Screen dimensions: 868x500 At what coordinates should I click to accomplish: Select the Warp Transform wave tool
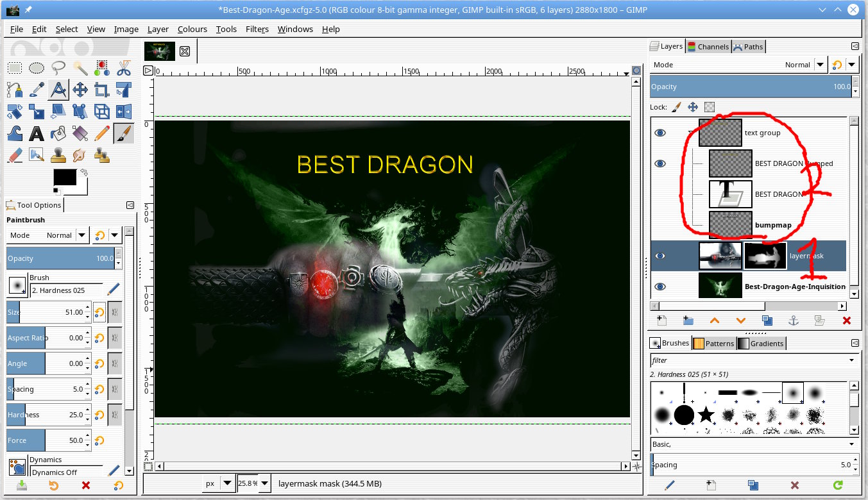tap(15, 133)
